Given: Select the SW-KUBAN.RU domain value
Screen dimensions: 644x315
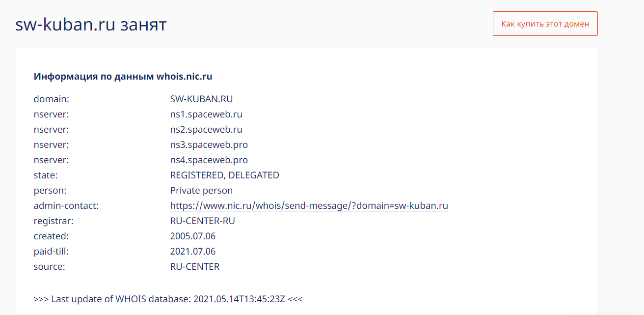Looking at the screenshot, I should tap(201, 99).
